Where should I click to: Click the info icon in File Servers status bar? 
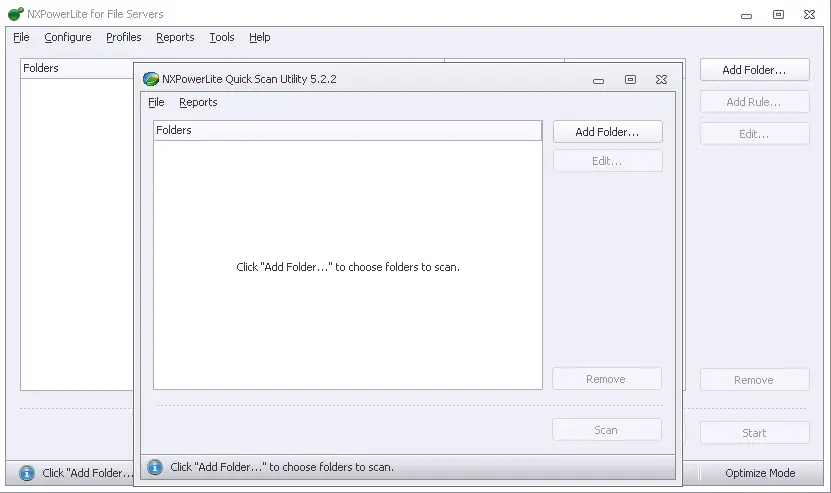27,473
